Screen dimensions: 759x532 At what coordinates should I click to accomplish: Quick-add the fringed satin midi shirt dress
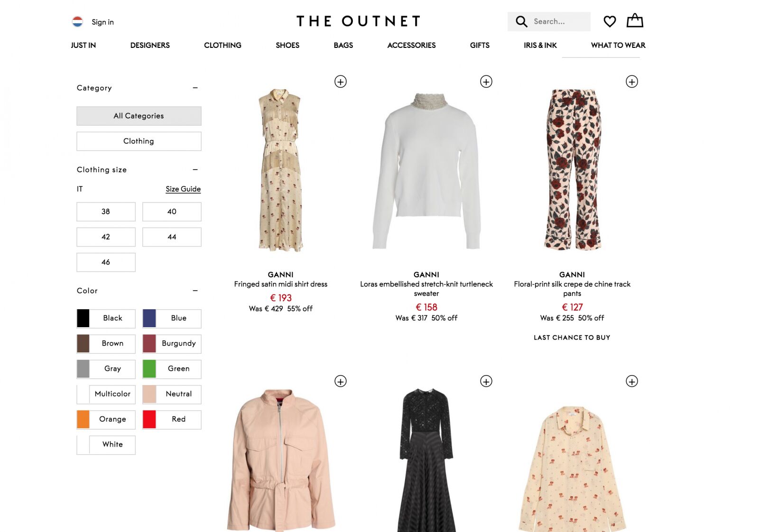coord(341,82)
